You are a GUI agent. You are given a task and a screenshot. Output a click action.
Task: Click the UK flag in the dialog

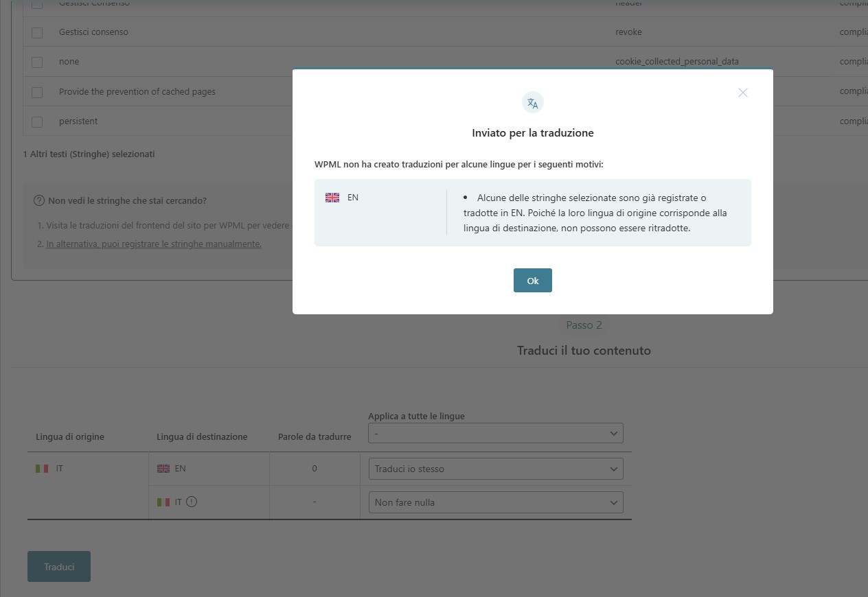(x=332, y=198)
